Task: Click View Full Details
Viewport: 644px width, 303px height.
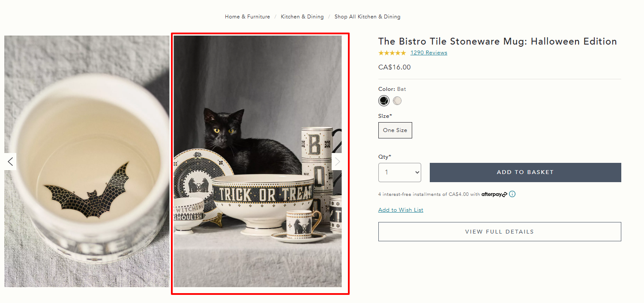Action: (x=499, y=231)
